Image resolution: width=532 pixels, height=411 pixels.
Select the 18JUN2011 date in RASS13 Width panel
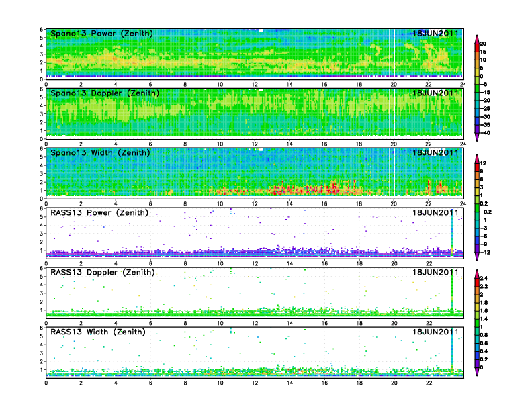tap(435, 332)
